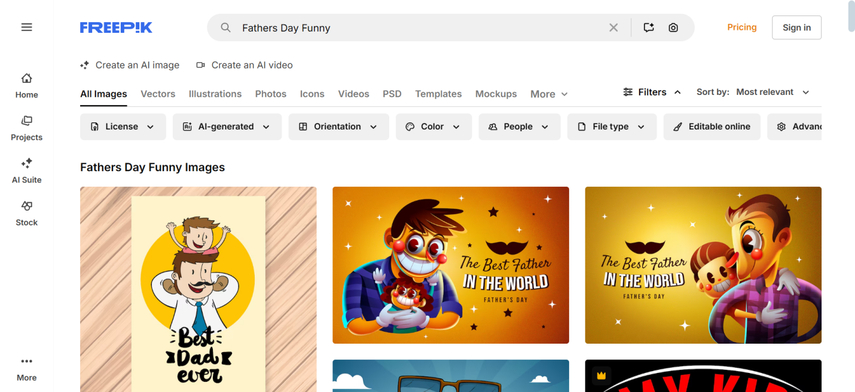The width and height of the screenshot is (855, 392).
Task: Toggle the Editable online filter
Action: pyautogui.click(x=712, y=126)
